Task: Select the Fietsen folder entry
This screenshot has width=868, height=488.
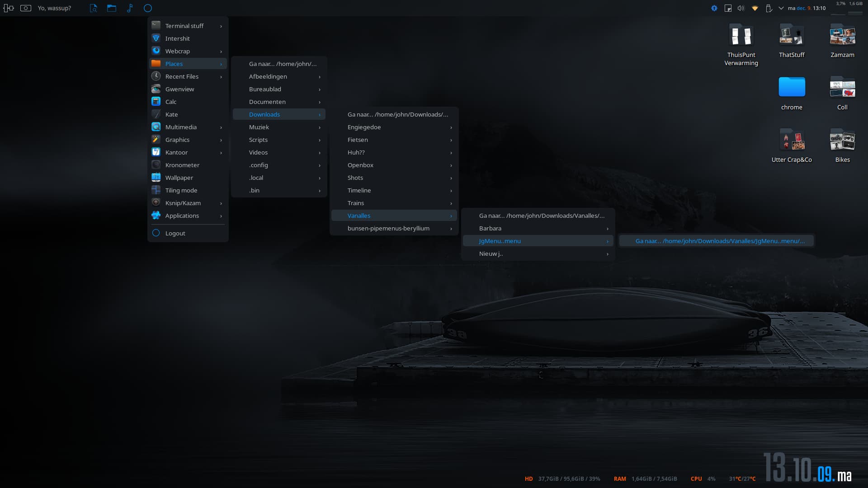Action: (394, 140)
